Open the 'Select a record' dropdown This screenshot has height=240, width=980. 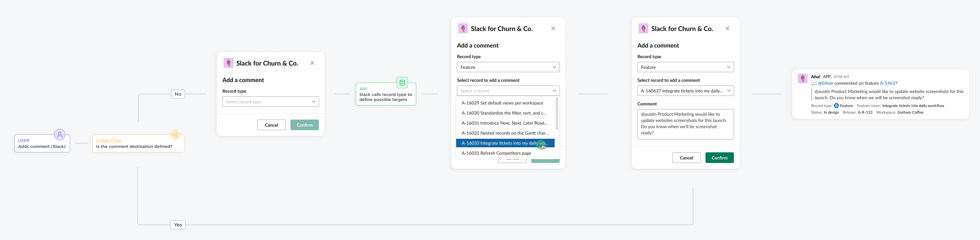[x=508, y=91]
